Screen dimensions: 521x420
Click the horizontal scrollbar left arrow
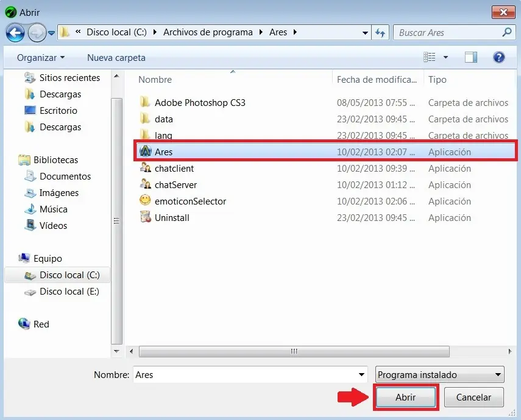(132, 351)
